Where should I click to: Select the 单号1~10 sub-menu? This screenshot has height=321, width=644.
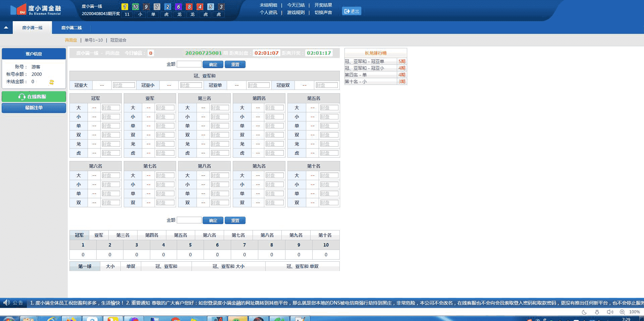[94, 40]
